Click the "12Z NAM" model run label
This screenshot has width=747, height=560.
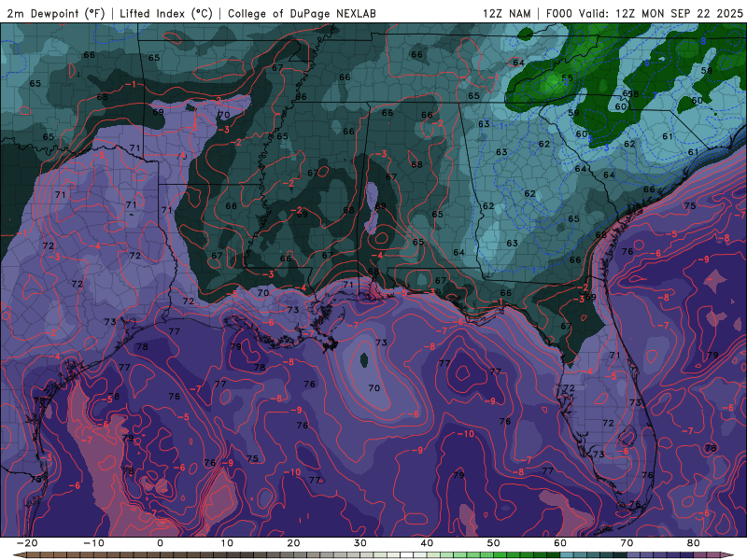pyautogui.click(x=507, y=13)
